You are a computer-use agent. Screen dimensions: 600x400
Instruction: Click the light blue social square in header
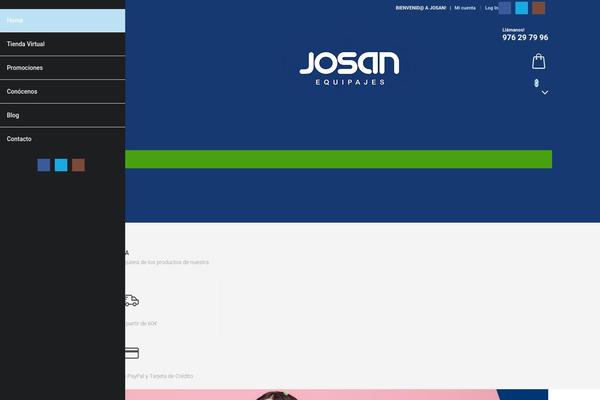[x=522, y=8]
